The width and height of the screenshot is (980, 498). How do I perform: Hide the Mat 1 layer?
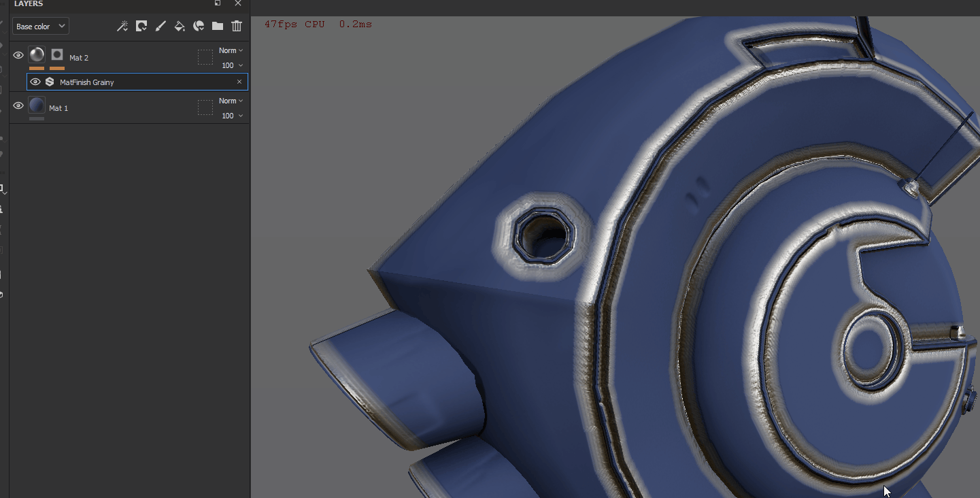[x=18, y=105]
